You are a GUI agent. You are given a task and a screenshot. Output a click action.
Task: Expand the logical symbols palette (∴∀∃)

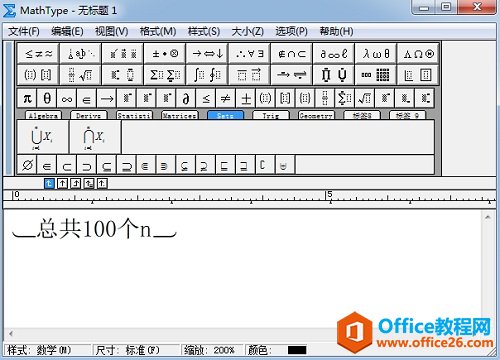[x=249, y=53]
